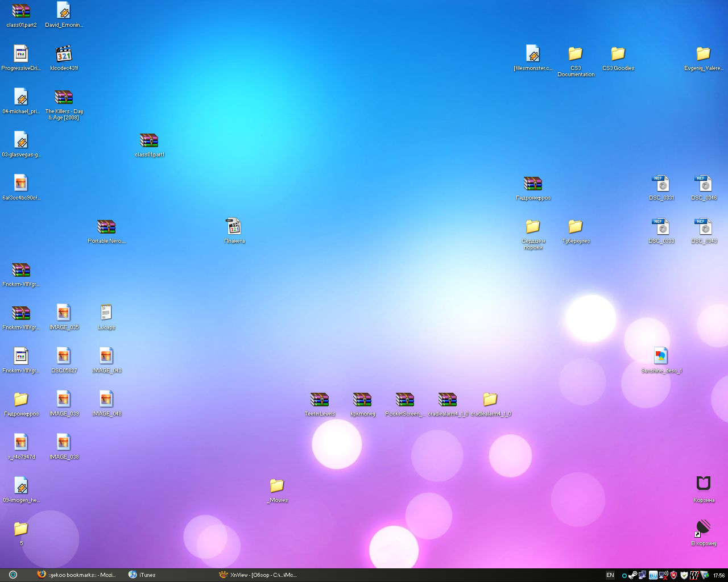Open the Корзина recycle bin icon
728x582 pixels.
pyautogui.click(x=704, y=484)
